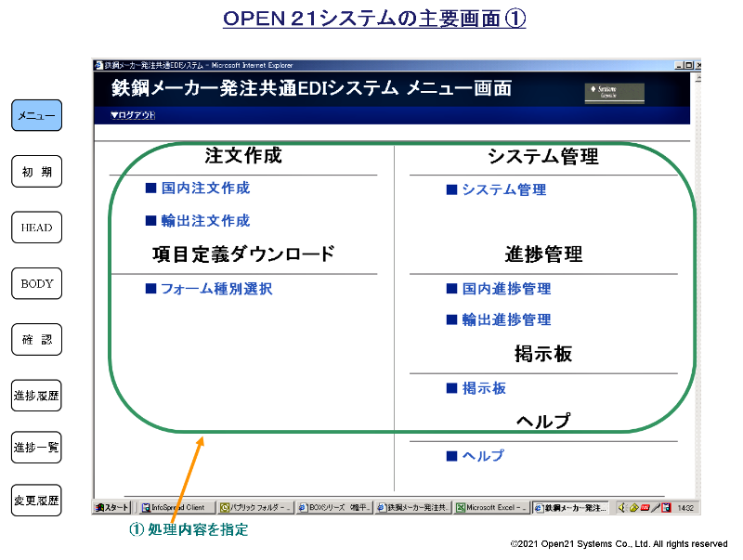Viewport: 743px width, 560px height.
Task: Click the 確認 button in the left sidebar
Action: coord(36,339)
